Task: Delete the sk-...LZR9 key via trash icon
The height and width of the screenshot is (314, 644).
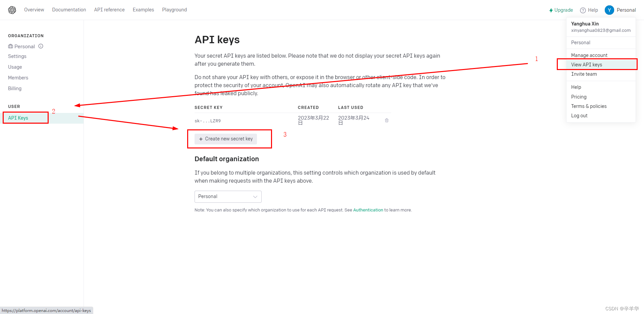Action: coord(387,120)
